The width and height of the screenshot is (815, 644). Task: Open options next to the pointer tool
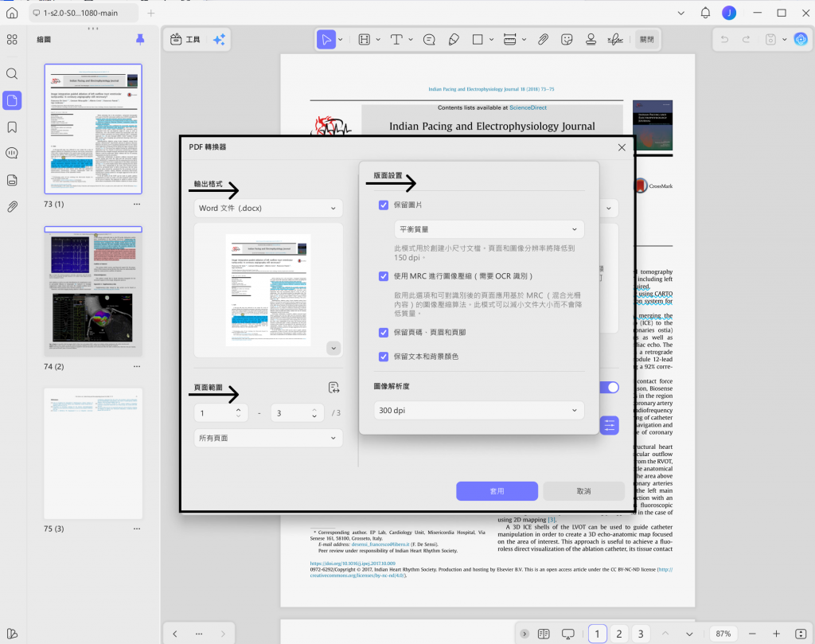click(341, 40)
